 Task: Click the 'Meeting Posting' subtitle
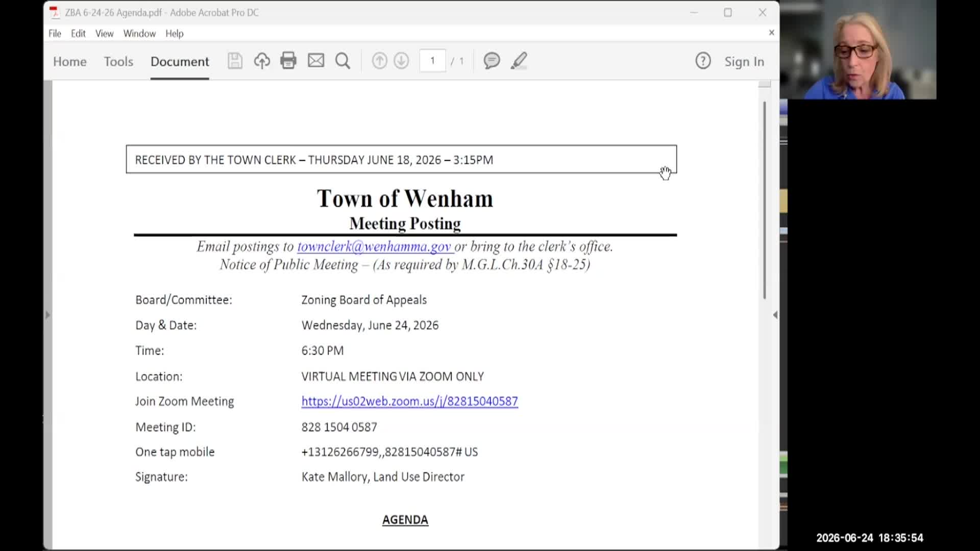click(405, 223)
